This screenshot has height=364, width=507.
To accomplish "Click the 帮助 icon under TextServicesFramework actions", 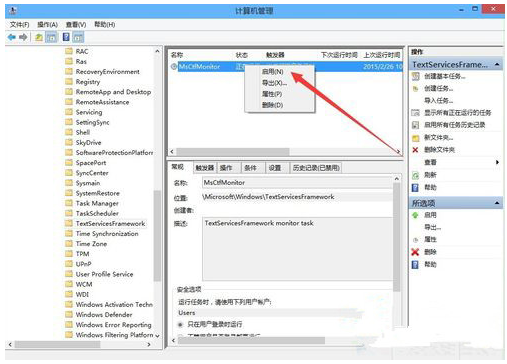I will click(x=415, y=188).
